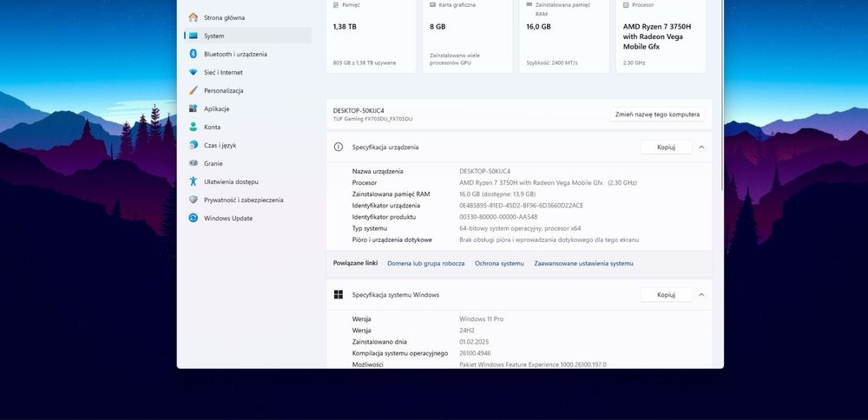Open the Granie section
Screen dimensions: 868x420
247,163
